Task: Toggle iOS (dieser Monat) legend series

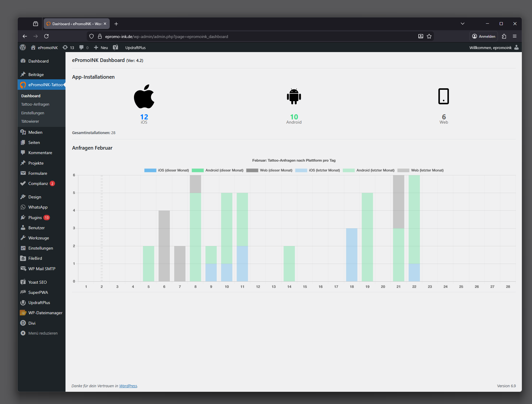Action: [167, 170]
